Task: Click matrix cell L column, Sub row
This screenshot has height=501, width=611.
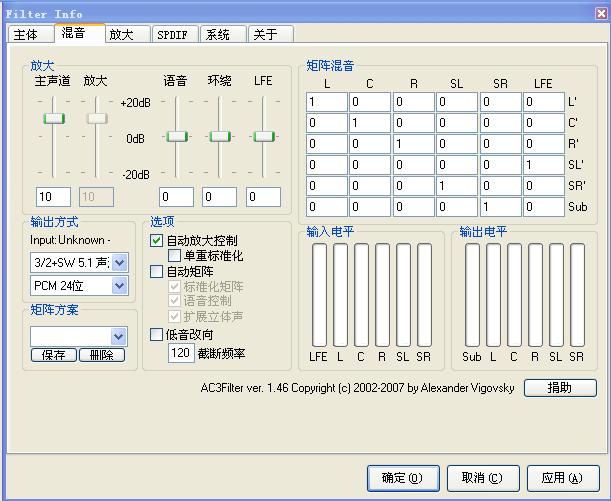Action: (327, 207)
